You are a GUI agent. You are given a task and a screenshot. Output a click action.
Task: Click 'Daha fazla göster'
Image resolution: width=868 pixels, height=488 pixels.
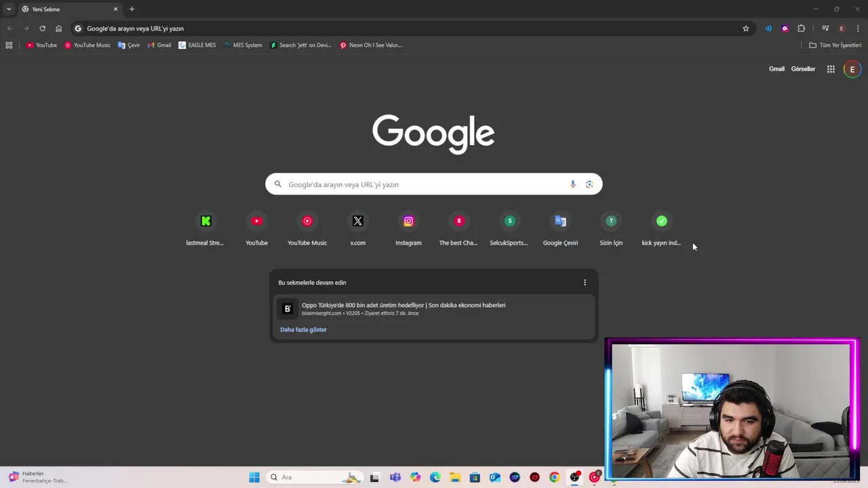[x=303, y=329]
